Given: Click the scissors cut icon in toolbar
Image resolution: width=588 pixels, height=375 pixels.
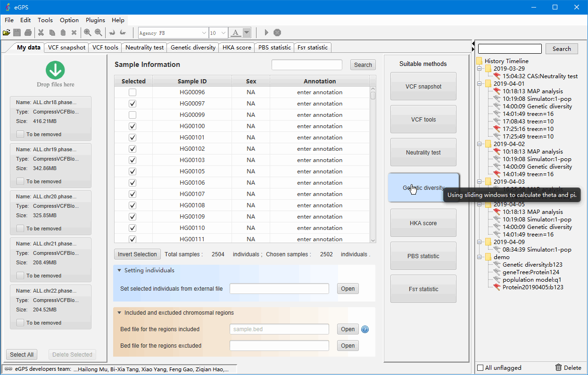Looking at the screenshot, I should pos(41,33).
